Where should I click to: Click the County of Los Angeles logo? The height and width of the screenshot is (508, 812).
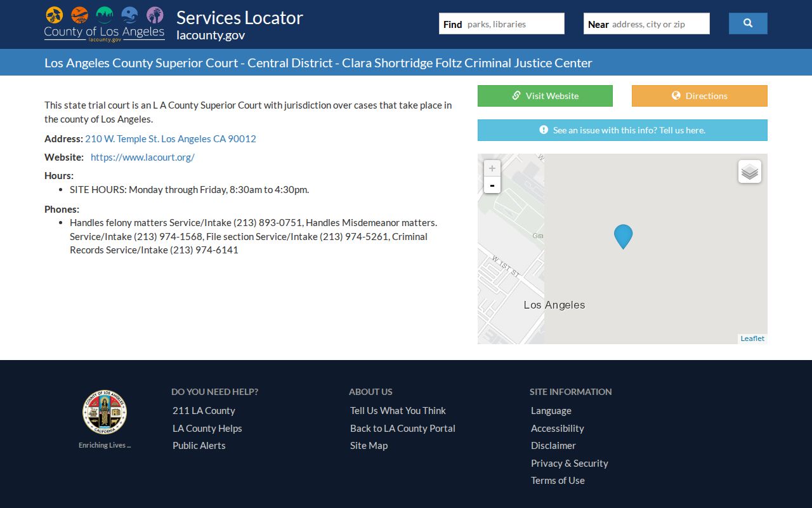click(105, 24)
